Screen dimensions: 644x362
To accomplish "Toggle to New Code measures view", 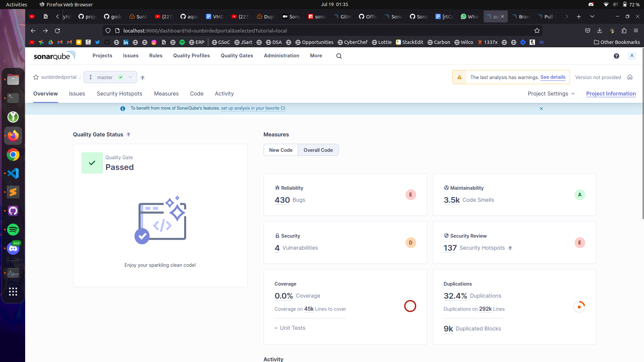I will click(x=280, y=150).
